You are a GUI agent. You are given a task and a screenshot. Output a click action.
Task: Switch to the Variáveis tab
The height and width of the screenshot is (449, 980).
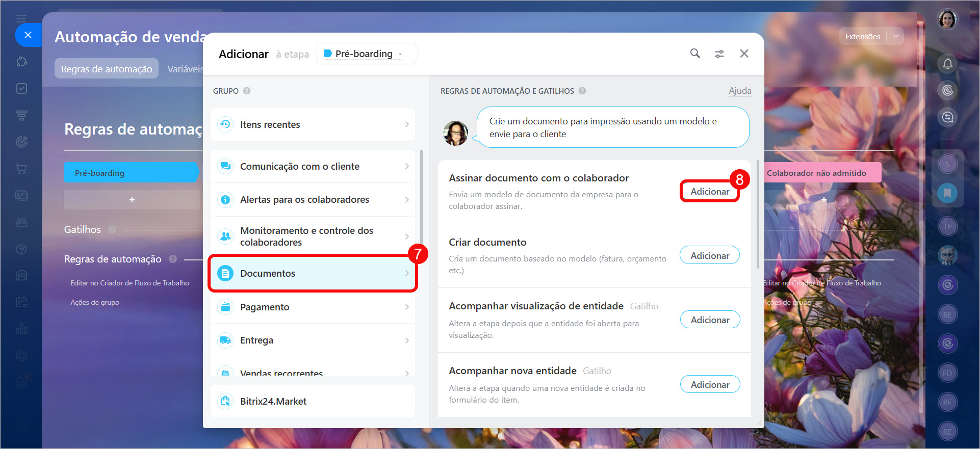click(185, 69)
